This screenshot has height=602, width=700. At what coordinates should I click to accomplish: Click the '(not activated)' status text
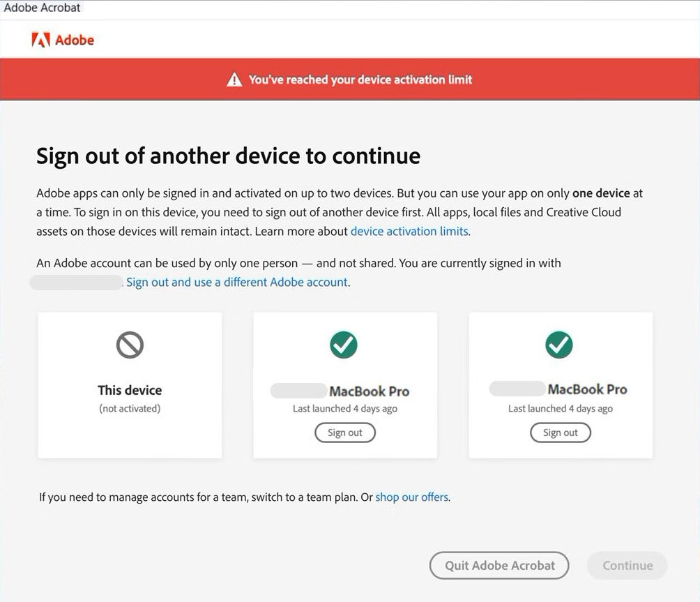[130, 409]
